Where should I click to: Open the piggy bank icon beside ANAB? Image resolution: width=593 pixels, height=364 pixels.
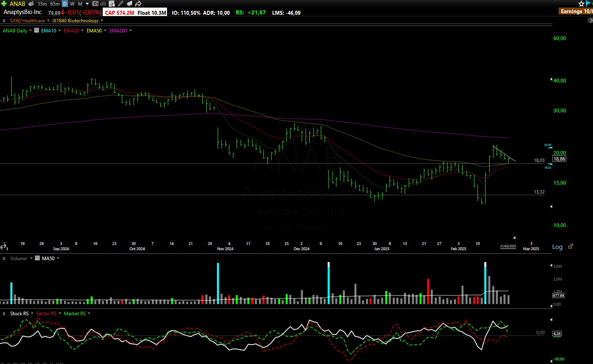coord(32,4)
